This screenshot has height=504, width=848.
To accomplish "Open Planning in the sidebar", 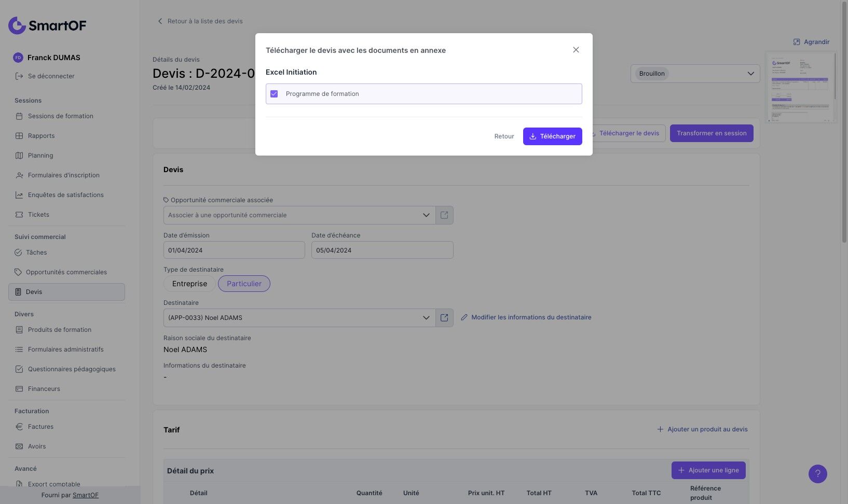I will [40, 156].
